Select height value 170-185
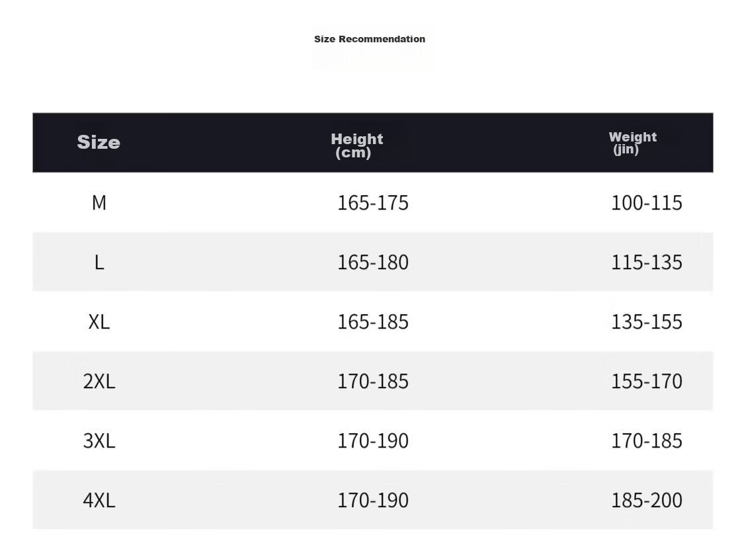744x560 pixels. point(372,381)
